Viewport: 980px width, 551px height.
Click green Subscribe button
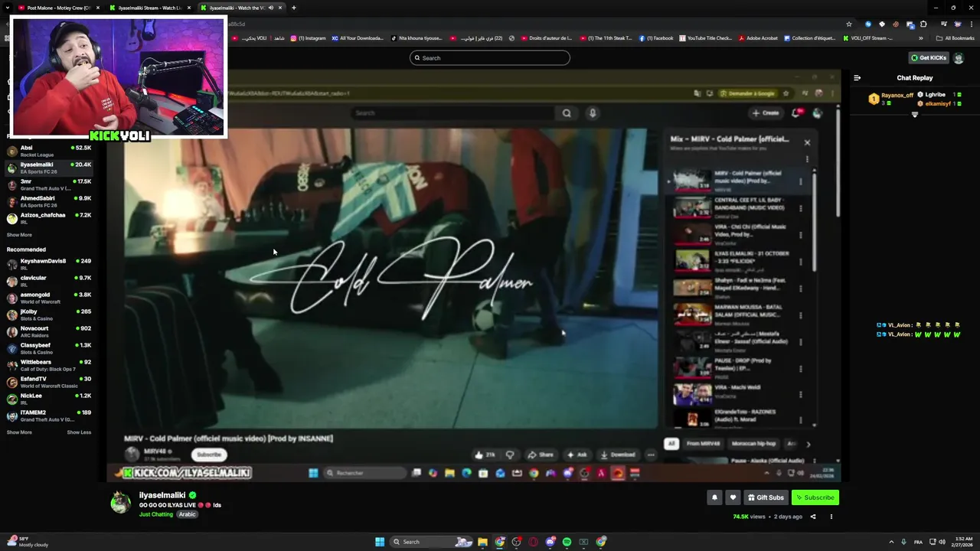(815, 497)
